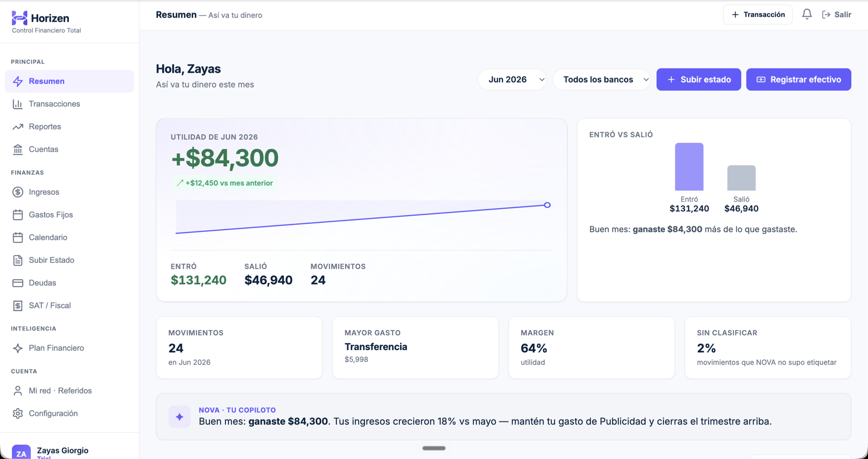The image size is (868, 459).
Task: Click the Reportes trending arrow icon
Action: tap(18, 127)
